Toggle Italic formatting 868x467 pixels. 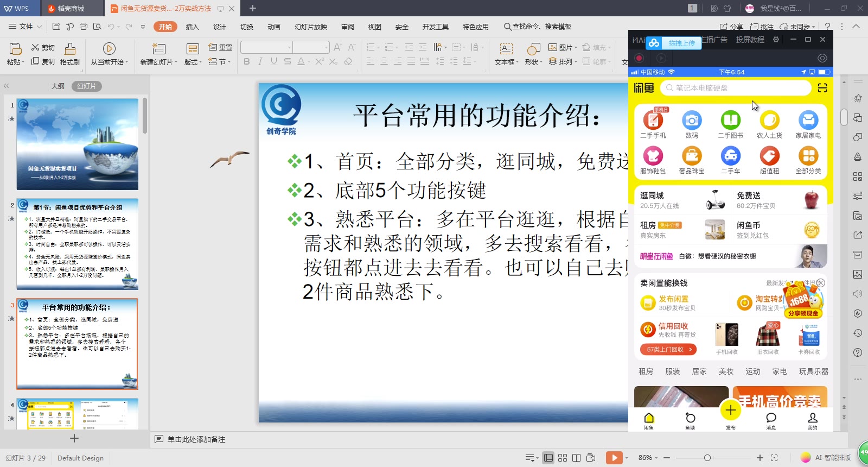pyautogui.click(x=260, y=61)
